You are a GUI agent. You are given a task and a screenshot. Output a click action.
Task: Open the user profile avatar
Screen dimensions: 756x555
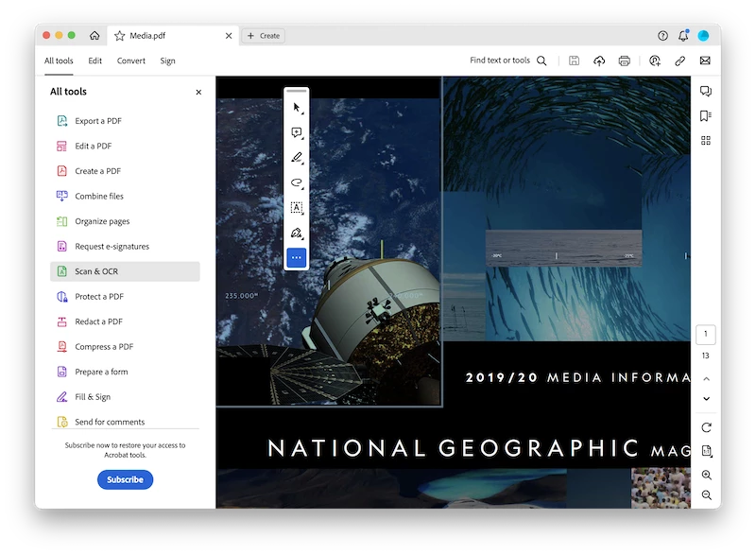click(x=703, y=36)
